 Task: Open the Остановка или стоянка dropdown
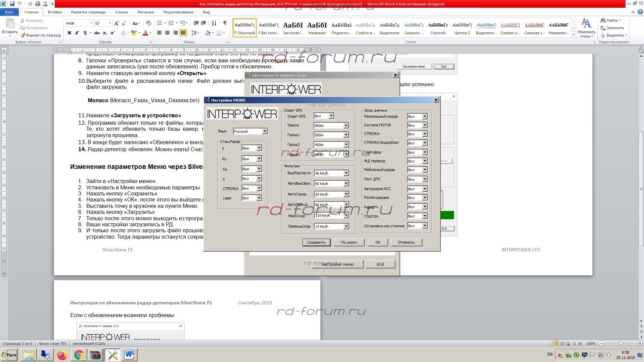click(x=425, y=226)
